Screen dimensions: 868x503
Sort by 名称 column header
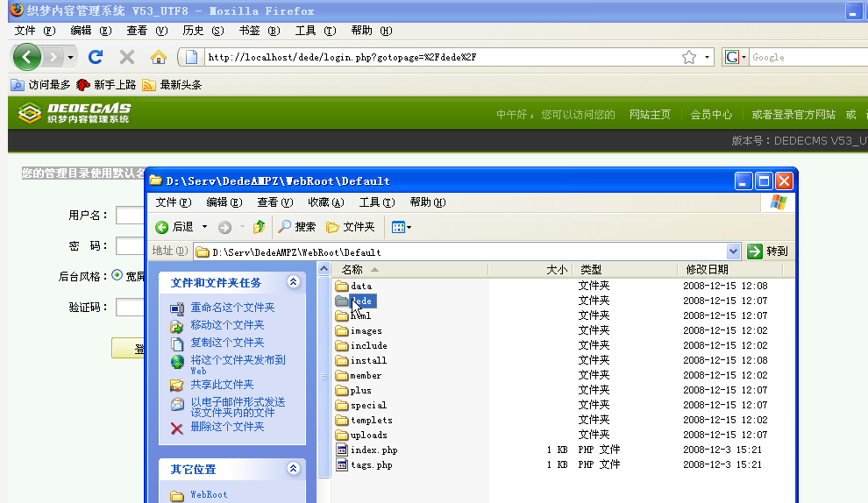[x=409, y=270]
